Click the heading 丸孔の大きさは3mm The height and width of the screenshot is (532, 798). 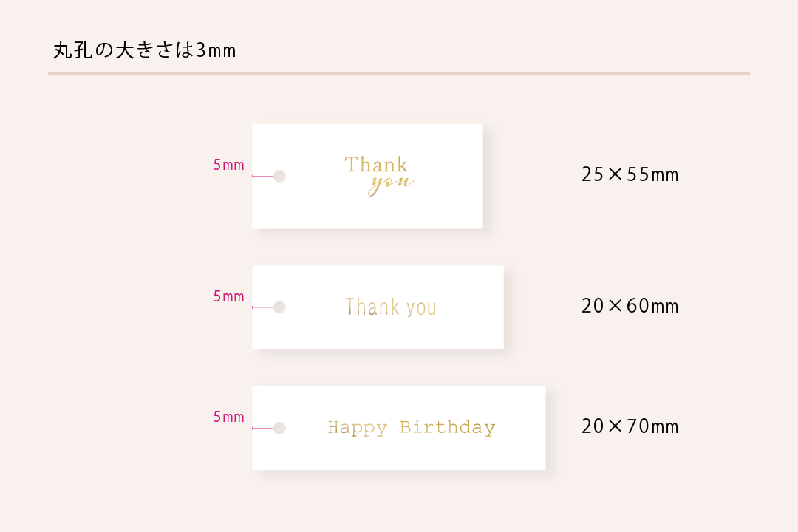point(145,50)
